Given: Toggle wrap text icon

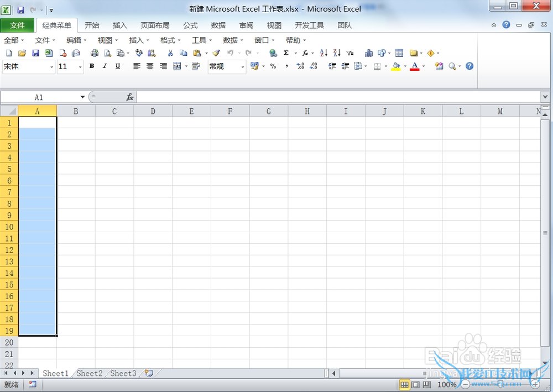Looking at the screenshot, I should (196, 66).
